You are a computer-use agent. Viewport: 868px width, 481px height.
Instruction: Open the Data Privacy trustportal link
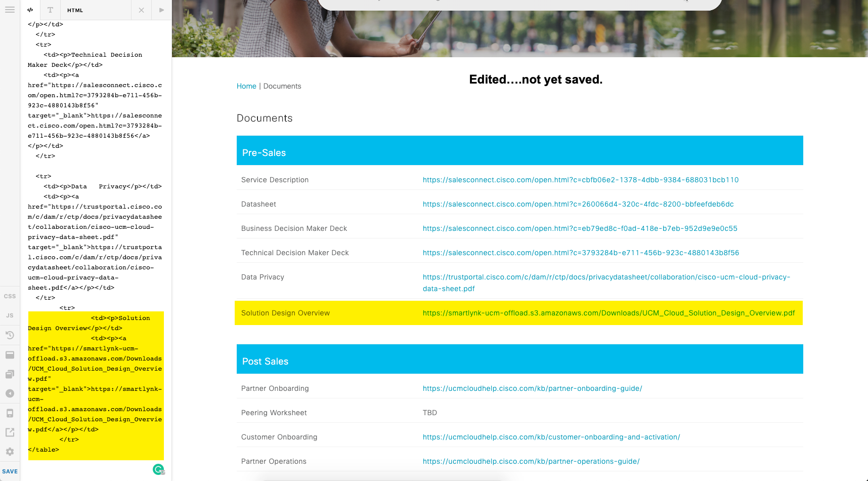tap(606, 283)
